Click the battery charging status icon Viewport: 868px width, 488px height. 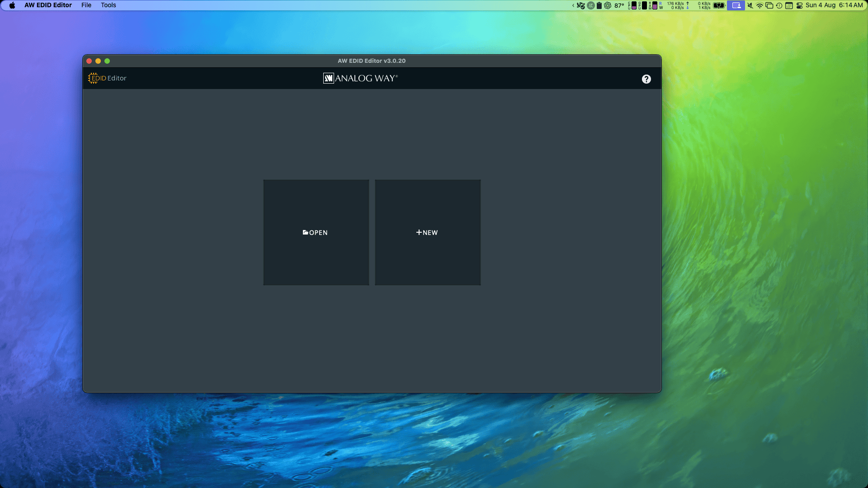pyautogui.click(x=719, y=5)
